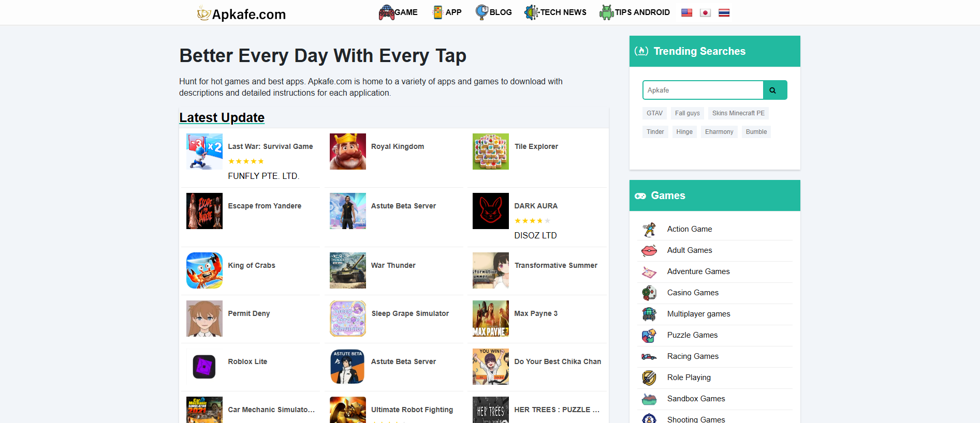
Task: Open the Royal Kingdom game icon
Action: tap(348, 152)
